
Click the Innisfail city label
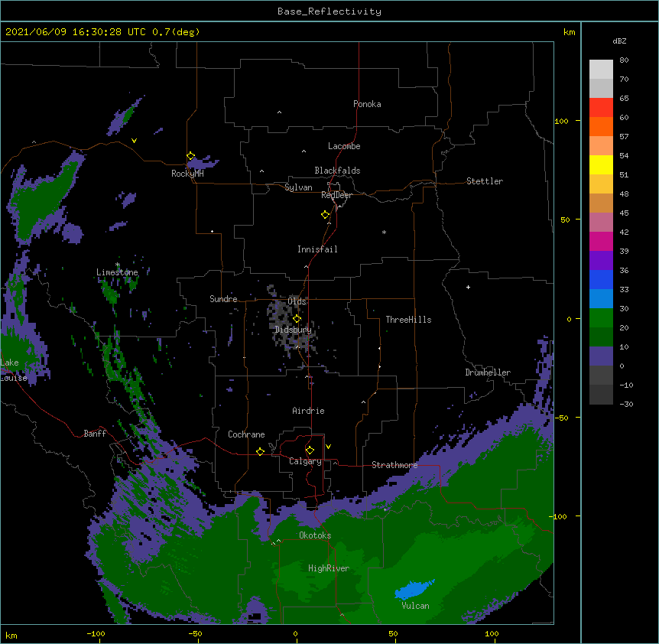click(x=317, y=249)
